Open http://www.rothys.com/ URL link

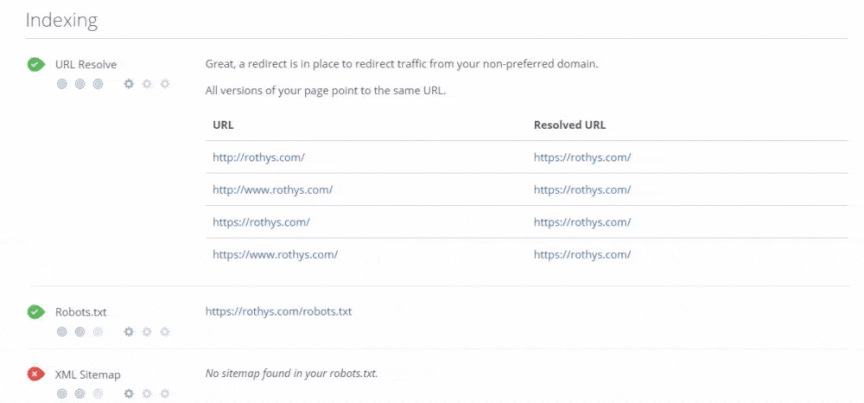coord(272,189)
